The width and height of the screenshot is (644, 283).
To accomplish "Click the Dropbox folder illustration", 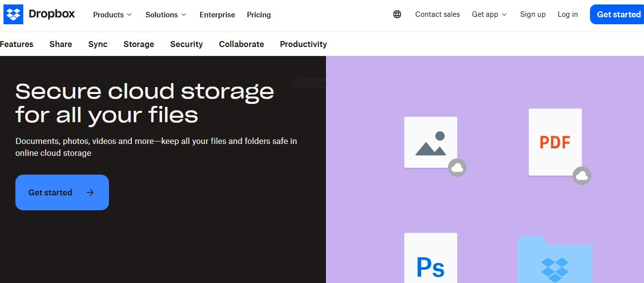I will (555, 260).
